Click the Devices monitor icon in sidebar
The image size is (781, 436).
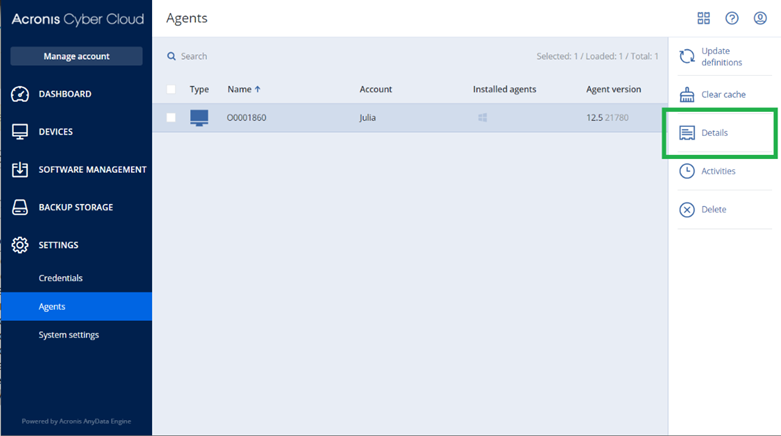point(20,132)
